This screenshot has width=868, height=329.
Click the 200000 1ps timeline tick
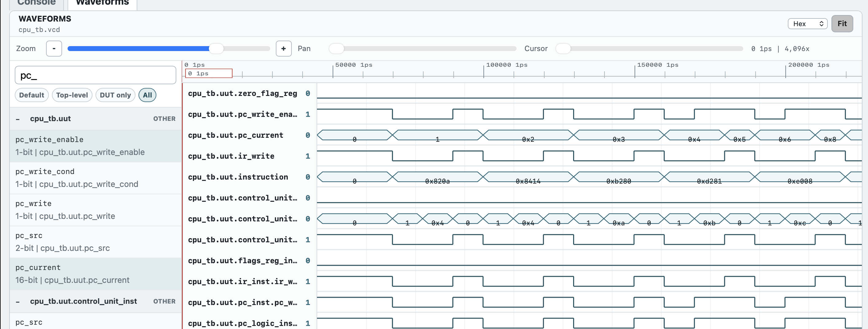click(x=809, y=65)
